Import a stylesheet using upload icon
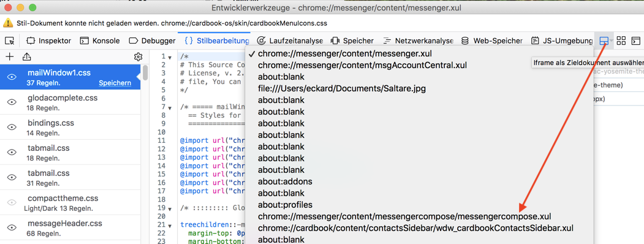The width and height of the screenshot is (644, 244). click(x=26, y=56)
